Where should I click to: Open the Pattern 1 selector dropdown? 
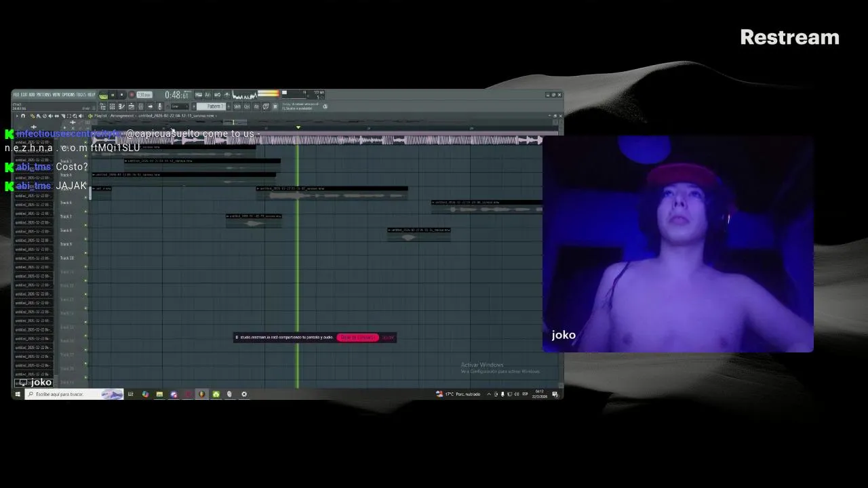pos(212,106)
